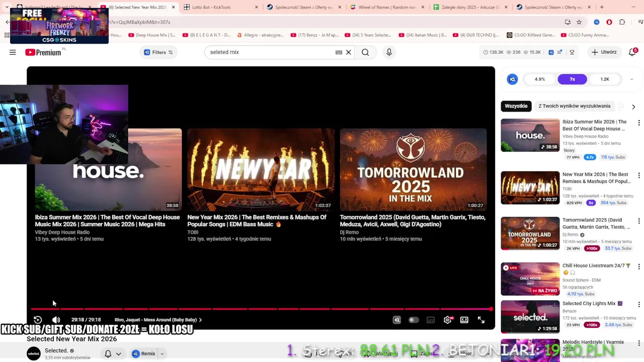This screenshot has height=362, width=644.
Task: Expand the dropdown arrow next to Remix
Action: click(162, 354)
